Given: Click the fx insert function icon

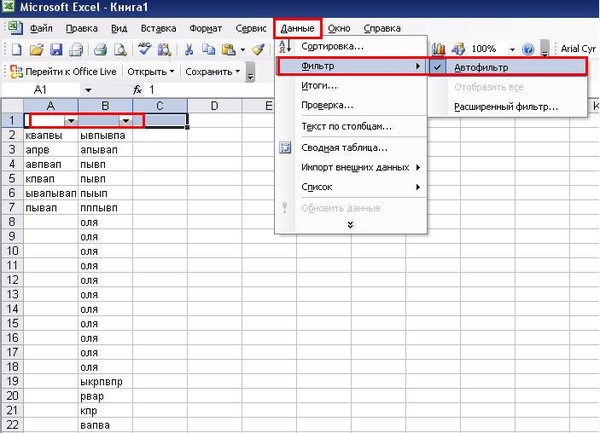Looking at the screenshot, I should (137, 90).
